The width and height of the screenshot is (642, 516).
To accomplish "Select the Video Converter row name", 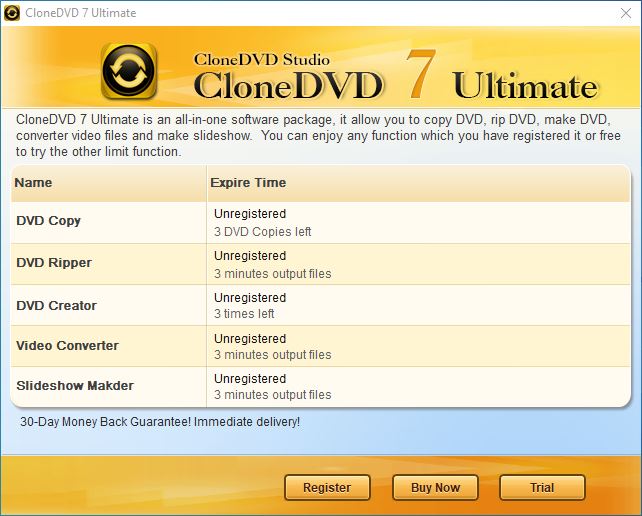I will 68,346.
